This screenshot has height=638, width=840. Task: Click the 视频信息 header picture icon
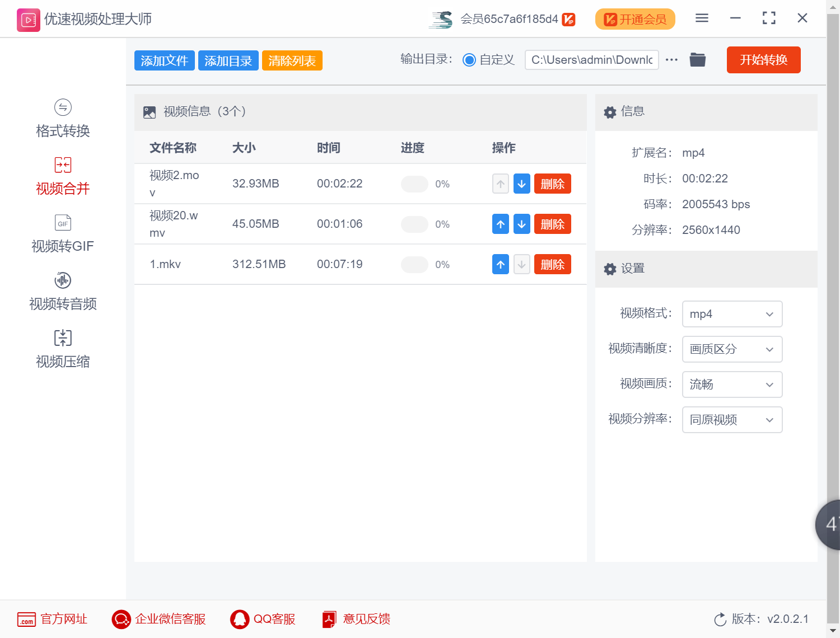(x=150, y=112)
